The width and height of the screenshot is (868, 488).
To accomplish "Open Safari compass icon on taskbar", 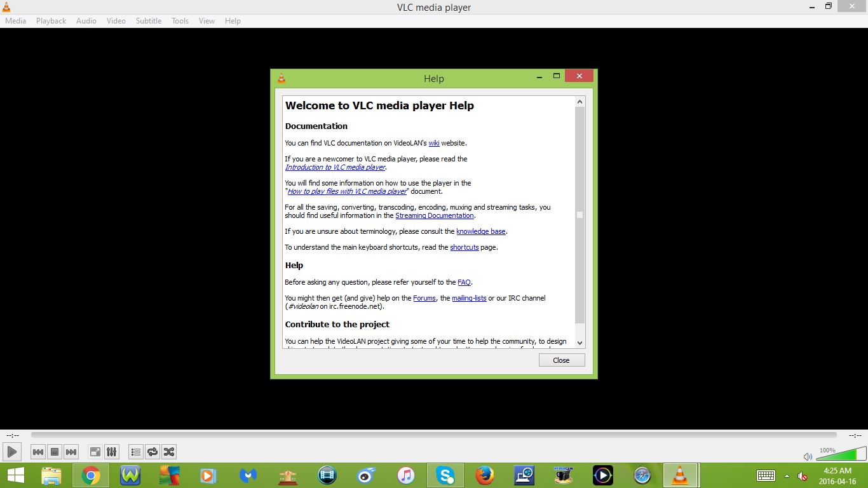I will tap(642, 475).
